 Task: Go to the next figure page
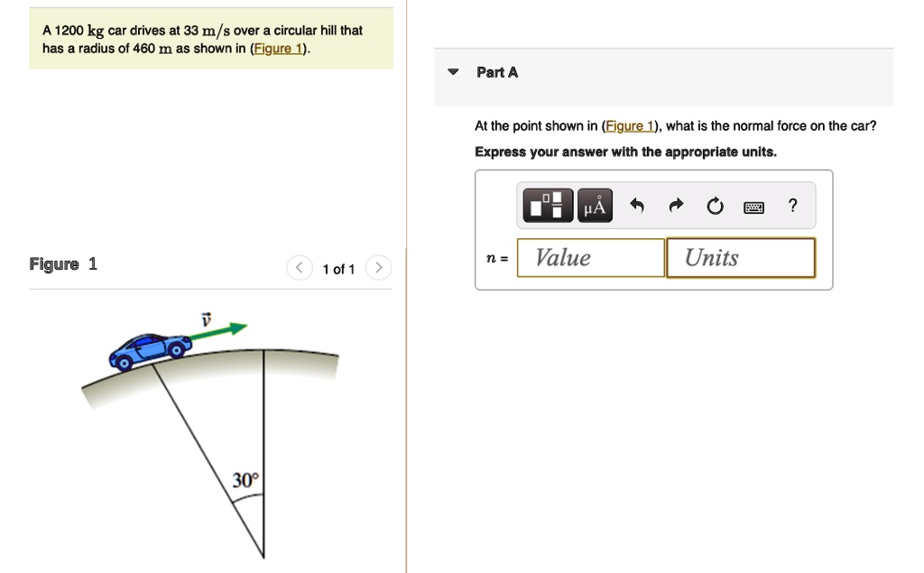coord(378,267)
